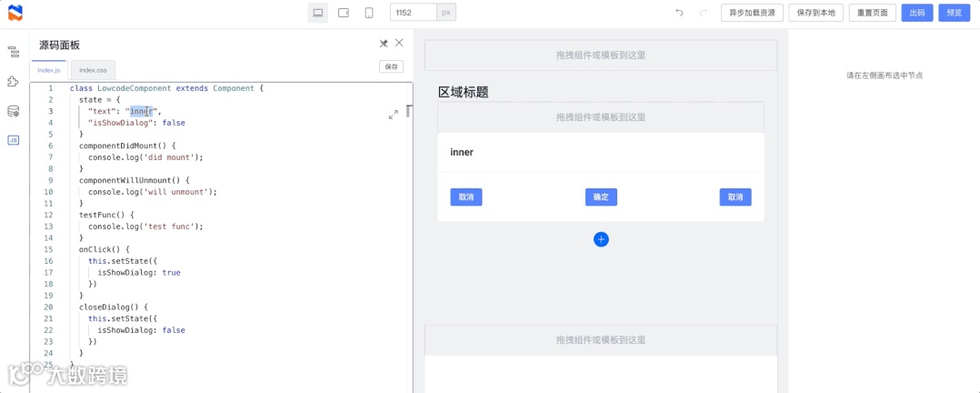The width and height of the screenshot is (980, 393).
Task: Open the outline tree sidebar icon
Action: coord(13,52)
